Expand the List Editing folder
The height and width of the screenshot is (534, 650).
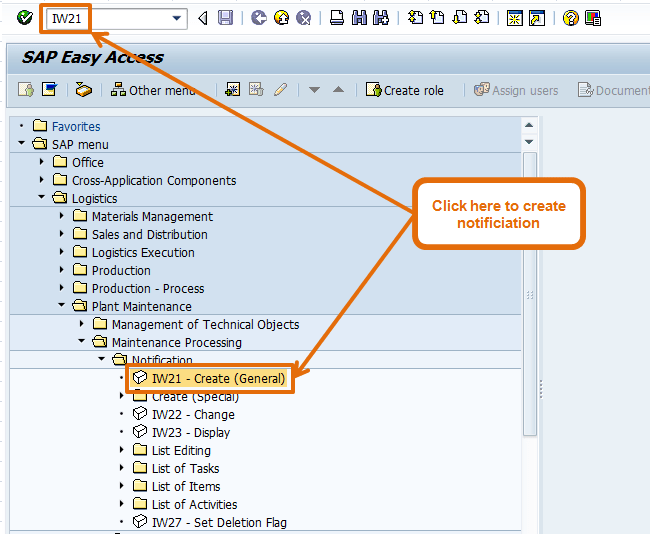pyautogui.click(x=121, y=450)
